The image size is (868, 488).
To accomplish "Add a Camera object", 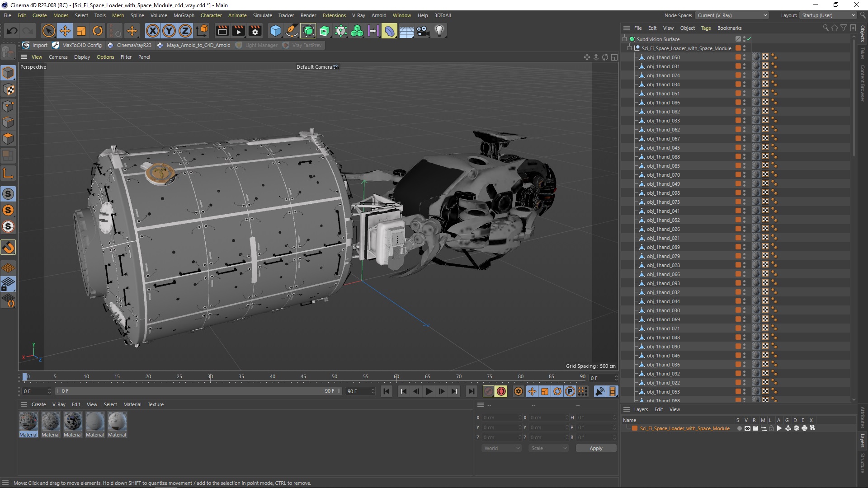I will pyautogui.click(x=423, y=31).
